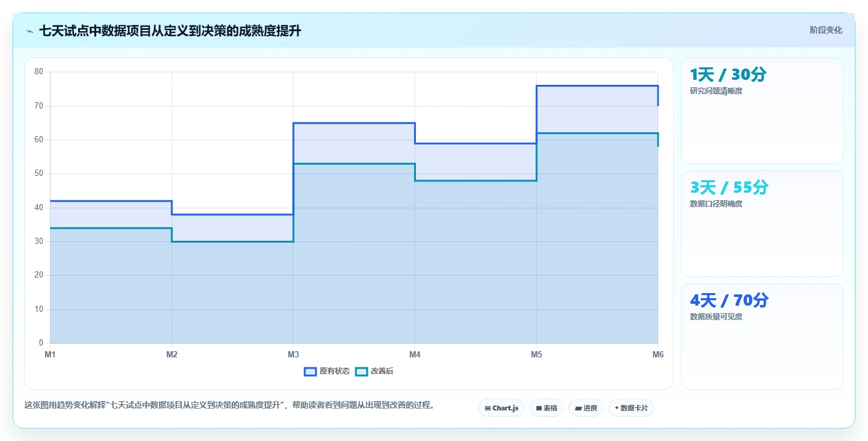Click the 数据口径明确度 card label
Viewport: 868px width, 441px height.
coord(716,204)
